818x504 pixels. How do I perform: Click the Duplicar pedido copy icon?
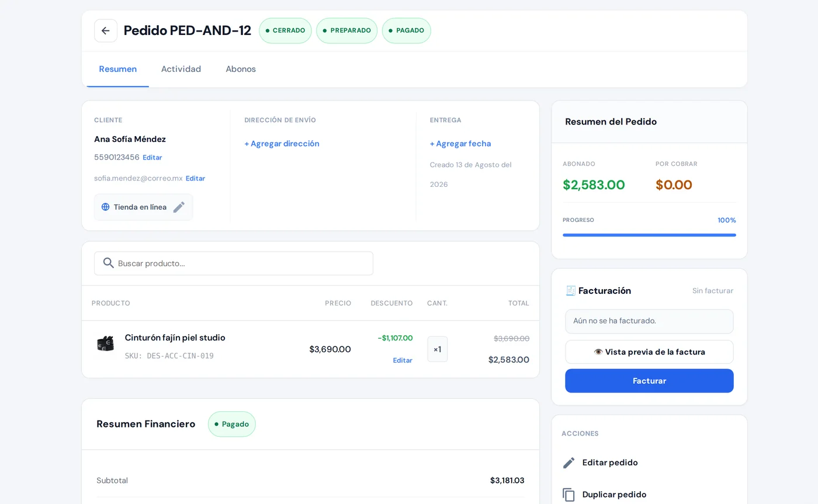click(x=569, y=495)
